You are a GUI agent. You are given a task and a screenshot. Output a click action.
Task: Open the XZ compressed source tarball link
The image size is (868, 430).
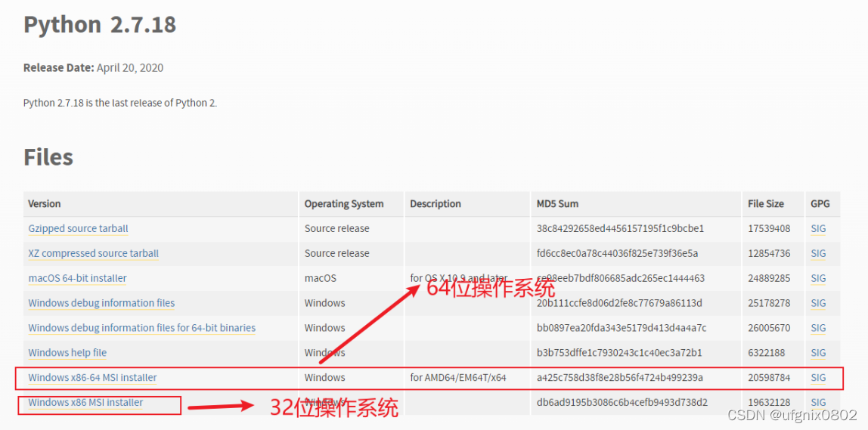coord(94,253)
